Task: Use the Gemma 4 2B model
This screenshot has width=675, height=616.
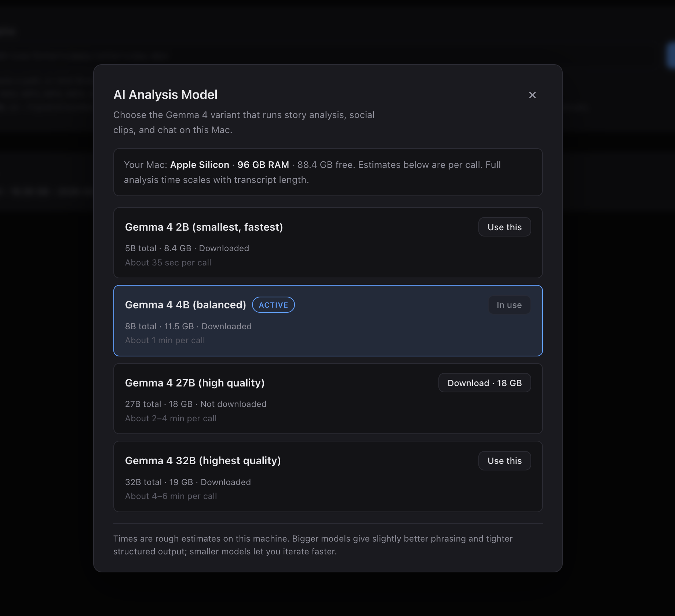Action: 504,227
